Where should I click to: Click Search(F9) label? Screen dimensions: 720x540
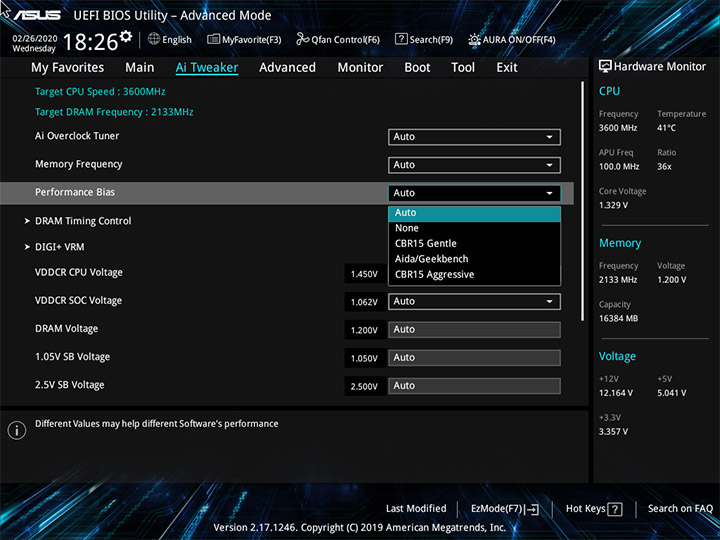431,39
